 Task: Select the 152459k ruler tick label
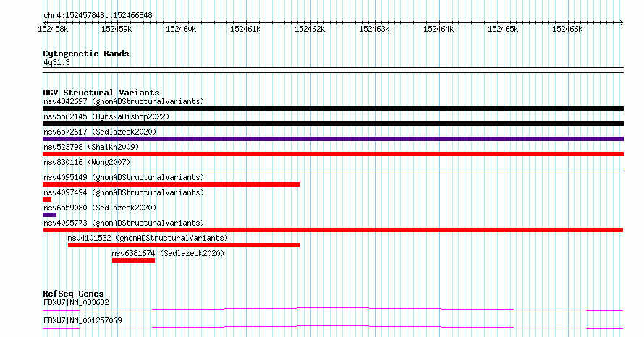click(116, 29)
